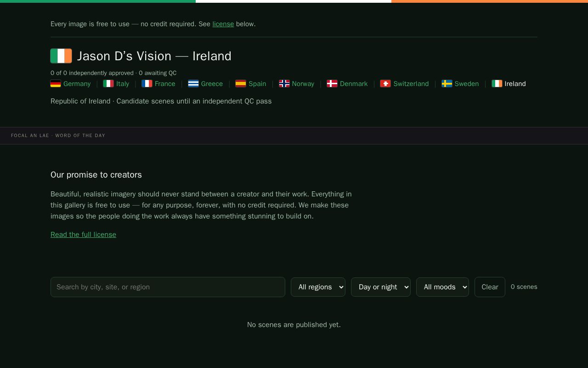Click the Denmark flag icon
The image size is (588, 368).
click(332, 84)
